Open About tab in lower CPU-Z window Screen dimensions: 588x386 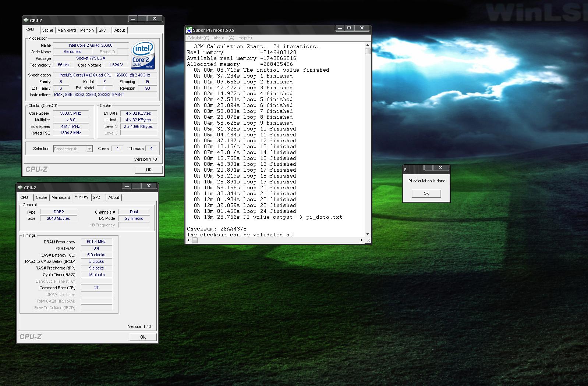click(114, 197)
